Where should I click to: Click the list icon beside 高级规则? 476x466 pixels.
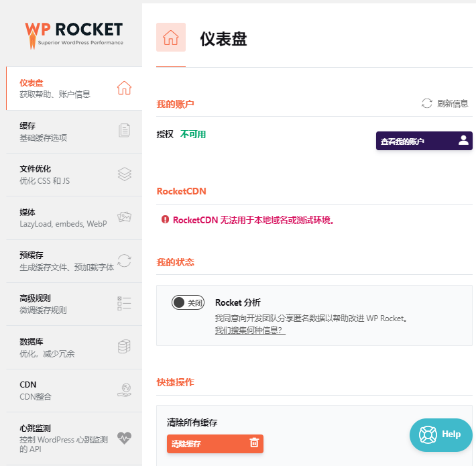pyautogui.click(x=124, y=303)
